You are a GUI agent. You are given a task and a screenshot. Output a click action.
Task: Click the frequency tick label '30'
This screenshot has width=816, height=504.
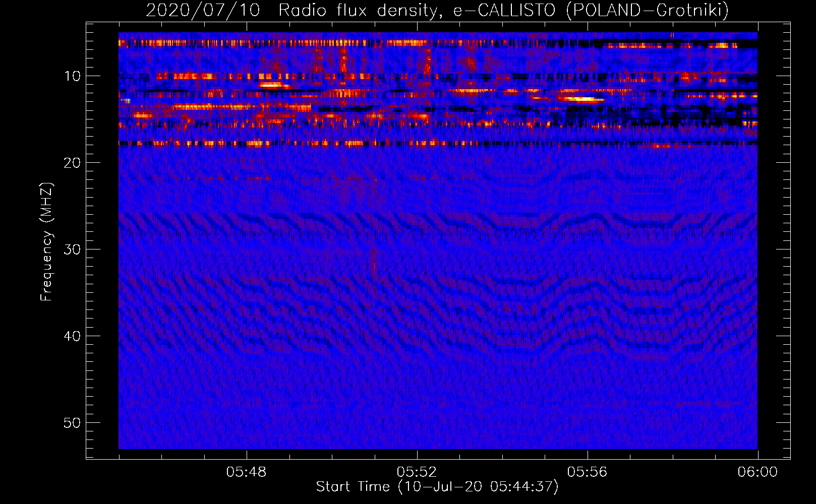tap(73, 249)
